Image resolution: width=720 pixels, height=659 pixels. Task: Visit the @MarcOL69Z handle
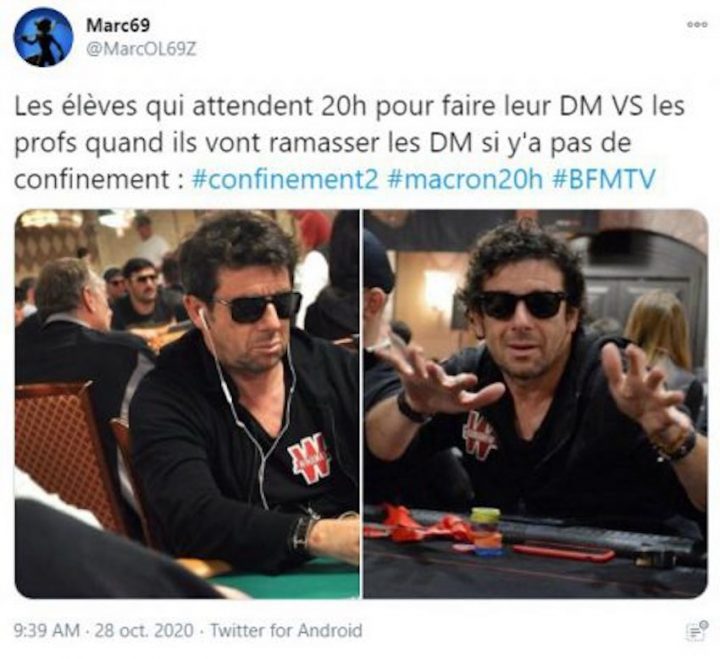click(141, 49)
